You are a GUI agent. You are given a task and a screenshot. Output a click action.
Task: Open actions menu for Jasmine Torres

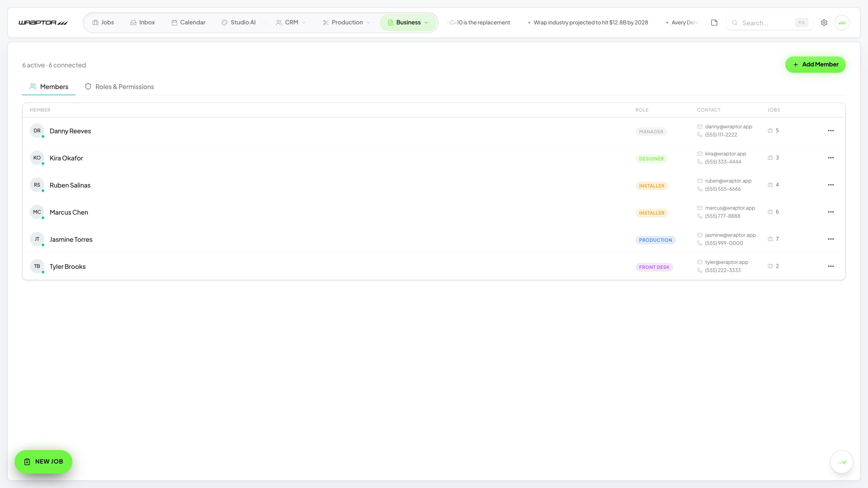[x=831, y=239]
